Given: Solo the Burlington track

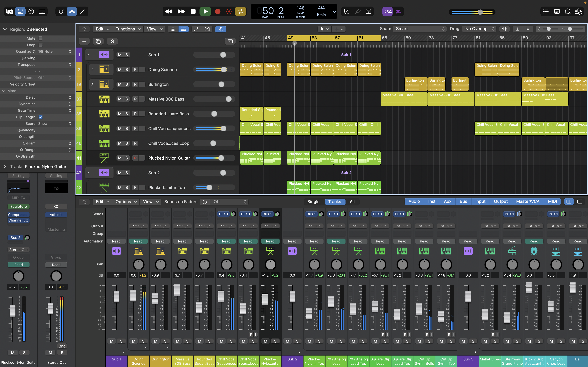Looking at the screenshot, I should tap(127, 84).
